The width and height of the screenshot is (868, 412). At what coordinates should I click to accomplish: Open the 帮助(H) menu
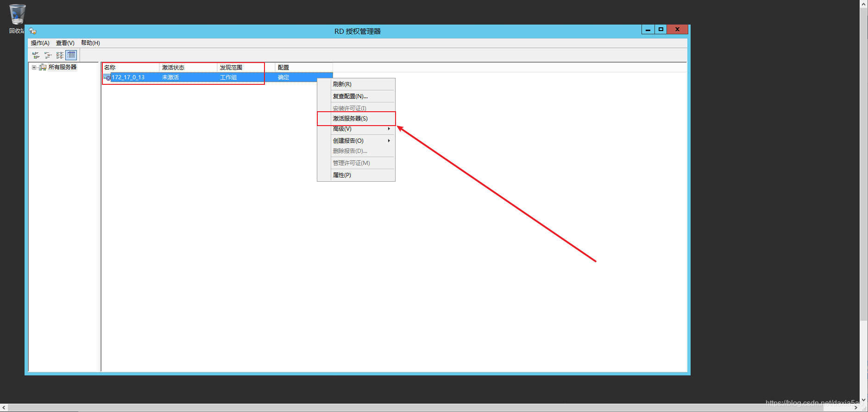coord(90,43)
